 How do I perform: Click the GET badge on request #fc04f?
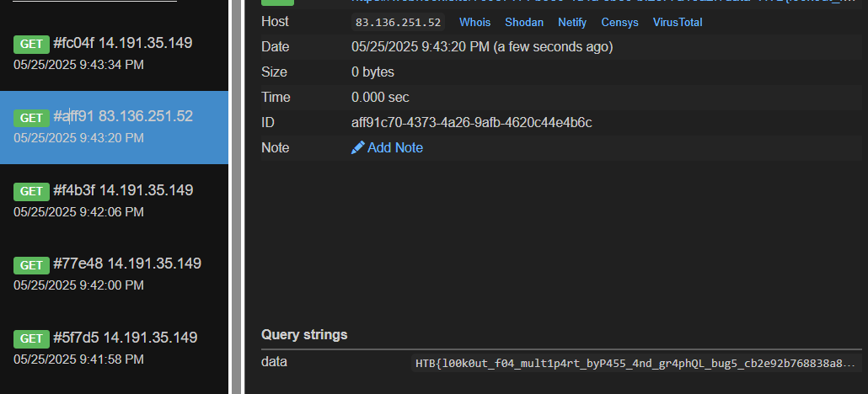pos(32,44)
